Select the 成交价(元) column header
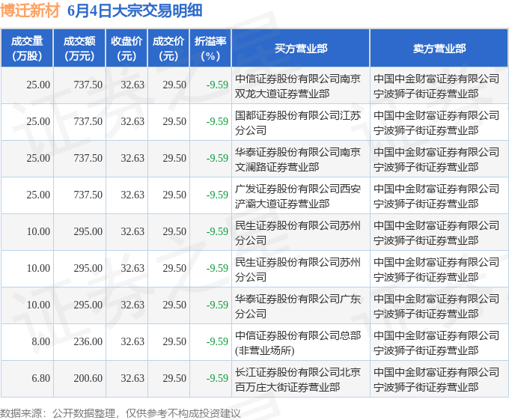This screenshot has height=420, width=509. (168, 49)
